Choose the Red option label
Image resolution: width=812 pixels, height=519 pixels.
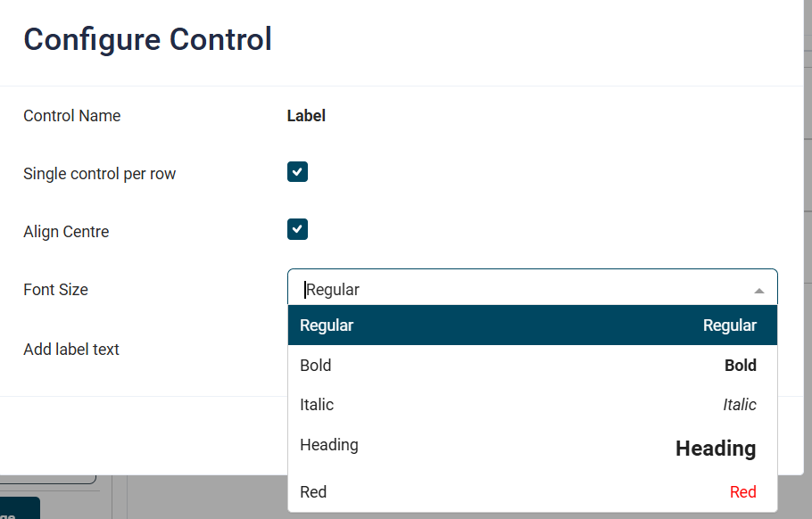313,492
